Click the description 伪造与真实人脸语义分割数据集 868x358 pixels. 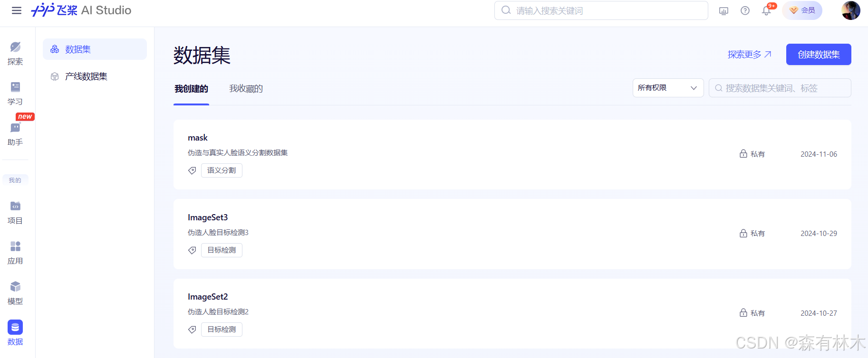(x=238, y=153)
